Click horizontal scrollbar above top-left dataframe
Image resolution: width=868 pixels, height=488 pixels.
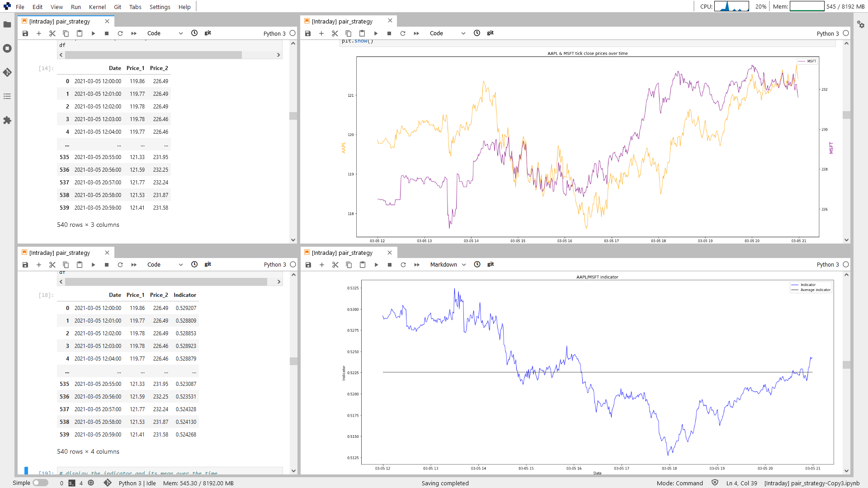[x=154, y=55]
